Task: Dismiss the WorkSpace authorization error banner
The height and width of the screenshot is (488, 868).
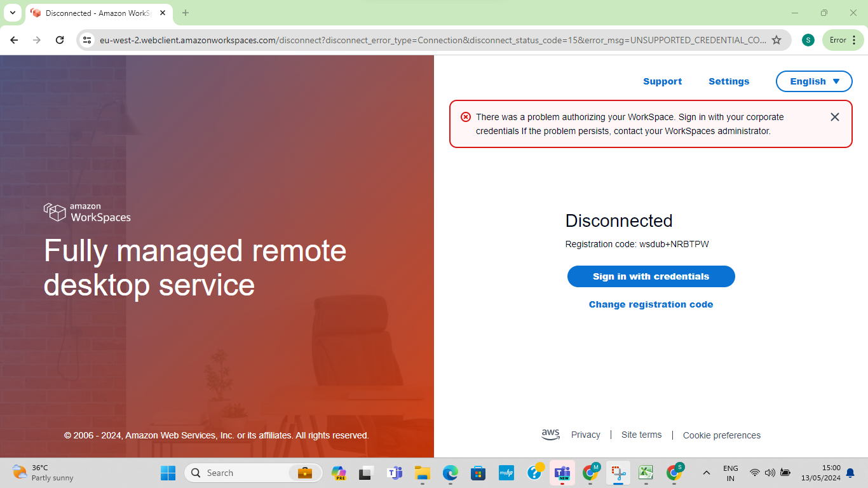Action: coord(835,117)
